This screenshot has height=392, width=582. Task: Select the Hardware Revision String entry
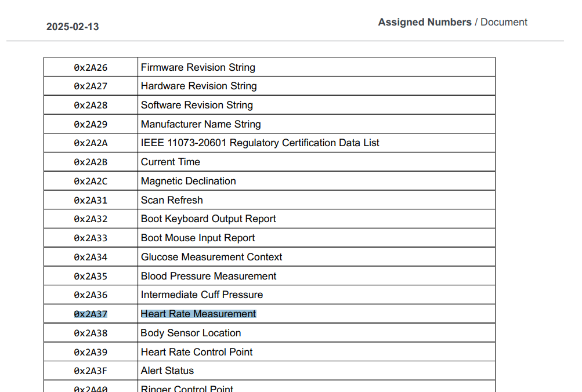pyautogui.click(x=198, y=86)
